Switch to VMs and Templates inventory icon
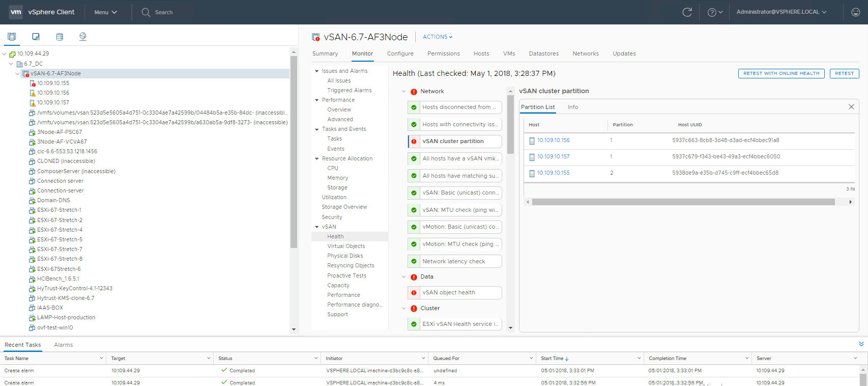Viewport: 868px width, 386px height. click(x=36, y=37)
